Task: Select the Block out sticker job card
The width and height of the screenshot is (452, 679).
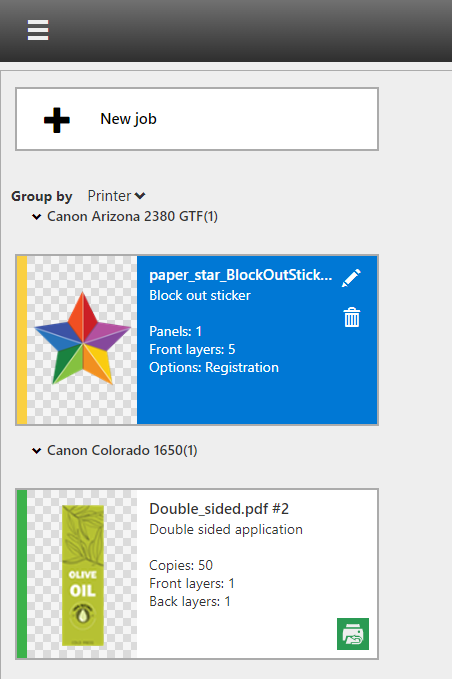Action: click(x=197, y=340)
